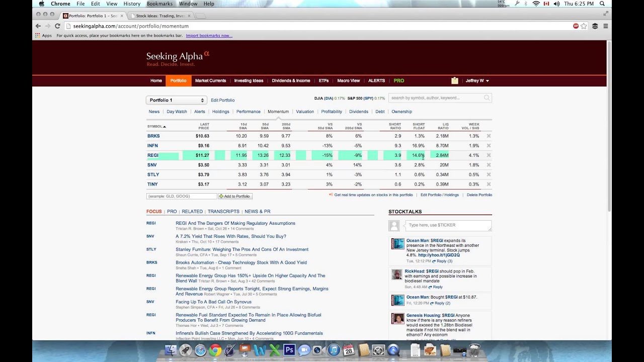This screenshot has height=362, width=644.
Task: Launch Photoshop from the dock
Action: [x=289, y=350]
